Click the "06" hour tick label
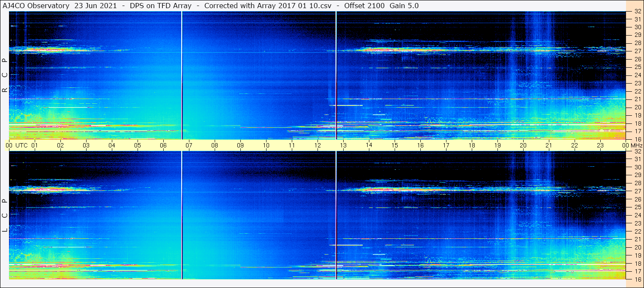This screenshot has width=644, height=288. click(163, 145)
